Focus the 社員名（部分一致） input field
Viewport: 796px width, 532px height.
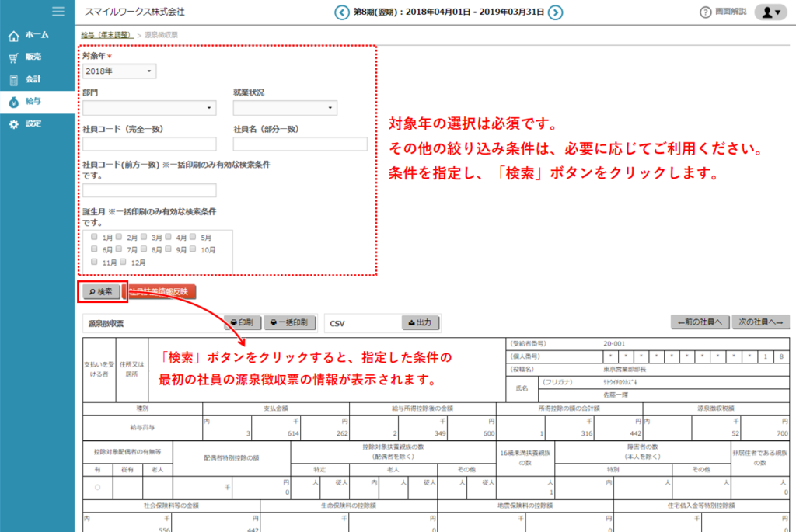tap(300, 144)
